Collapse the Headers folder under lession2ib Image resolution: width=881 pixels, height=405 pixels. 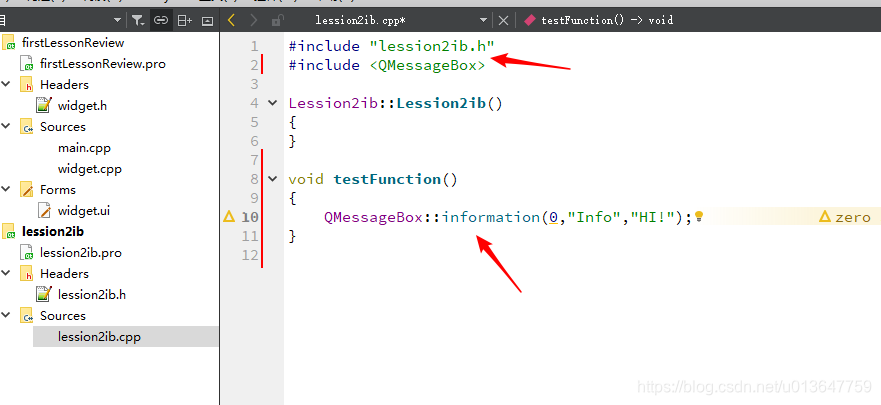[6, 273]
